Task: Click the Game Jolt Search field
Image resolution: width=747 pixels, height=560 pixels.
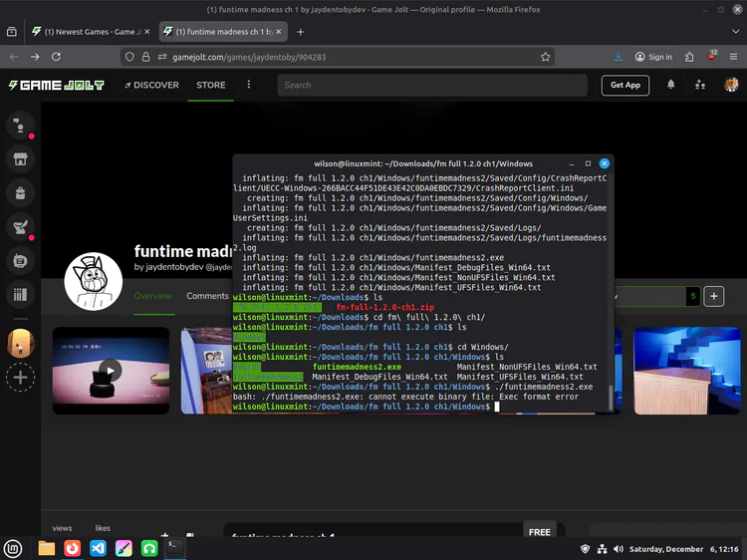Action: (432, 85)
